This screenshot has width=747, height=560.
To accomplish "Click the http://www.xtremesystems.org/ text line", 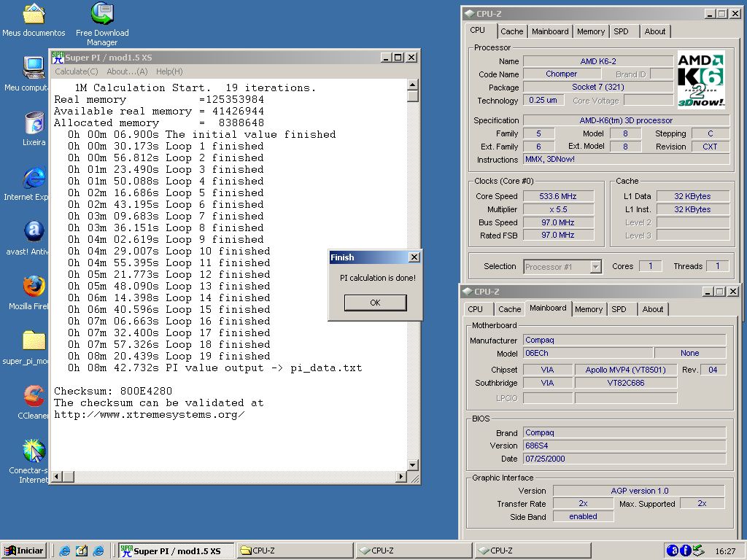I will coord(149,415).
